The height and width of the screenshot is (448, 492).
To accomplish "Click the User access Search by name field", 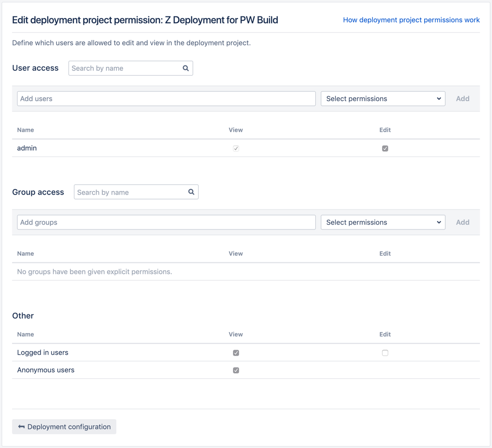I will coord(131,68).
